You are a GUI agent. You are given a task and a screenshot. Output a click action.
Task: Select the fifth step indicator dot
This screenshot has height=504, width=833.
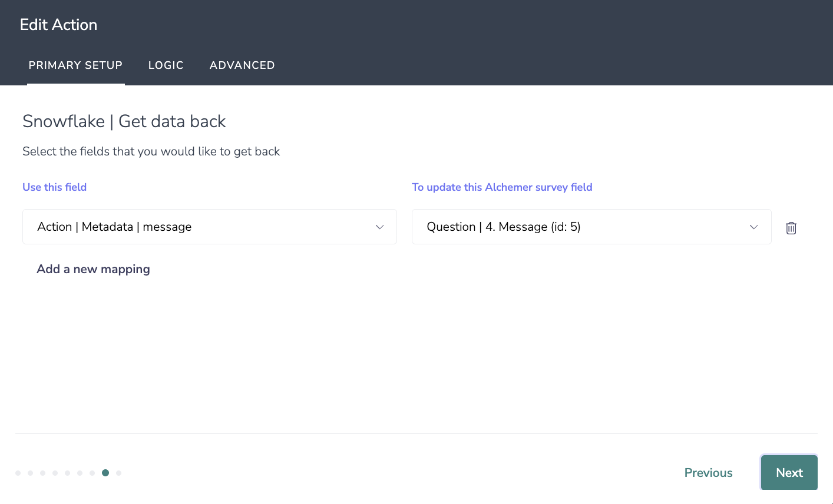(x=67, y=473)
